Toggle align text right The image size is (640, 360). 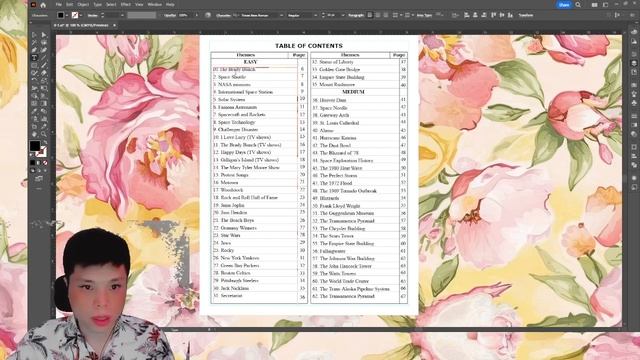(386, 15)
